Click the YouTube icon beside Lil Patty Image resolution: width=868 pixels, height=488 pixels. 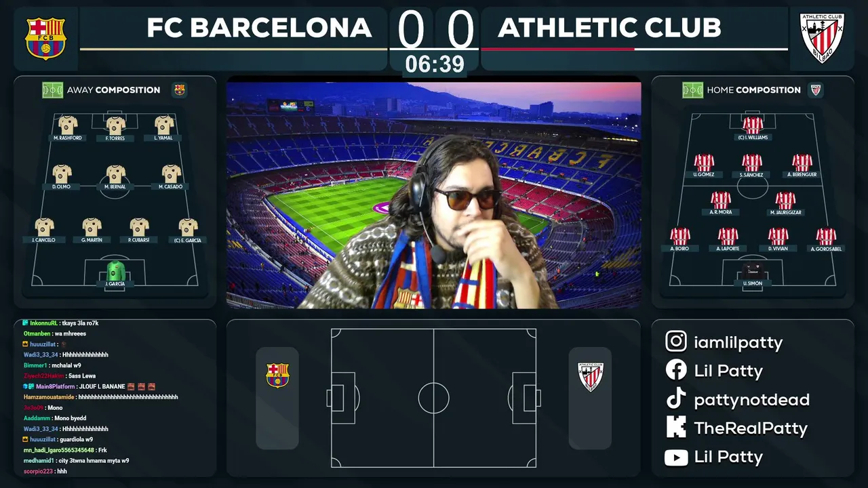(x=675, y=457)
